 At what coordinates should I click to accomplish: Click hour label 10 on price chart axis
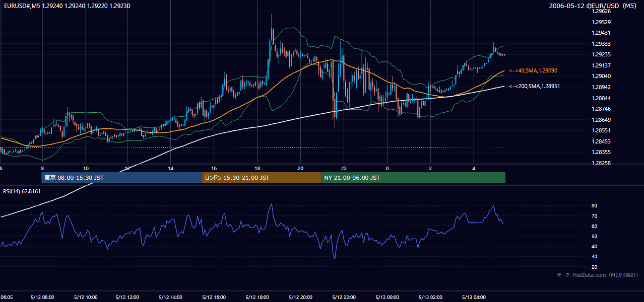[86, 168]
